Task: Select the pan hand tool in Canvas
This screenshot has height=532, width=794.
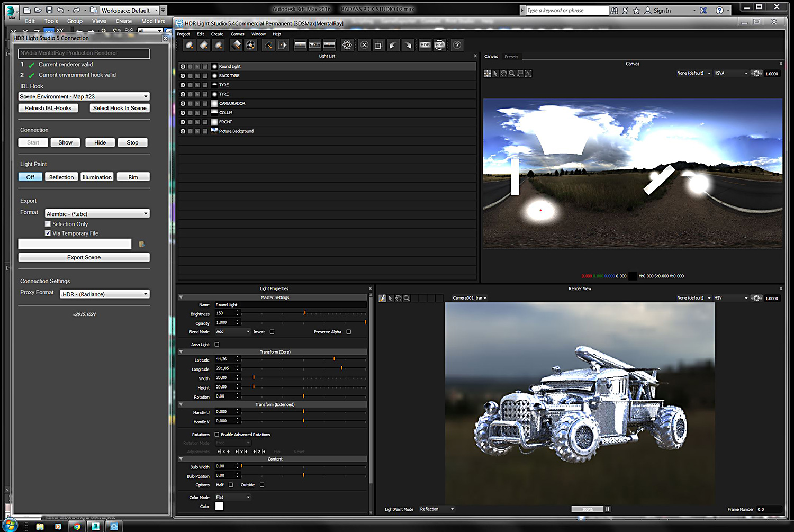Action: (503, 74)
